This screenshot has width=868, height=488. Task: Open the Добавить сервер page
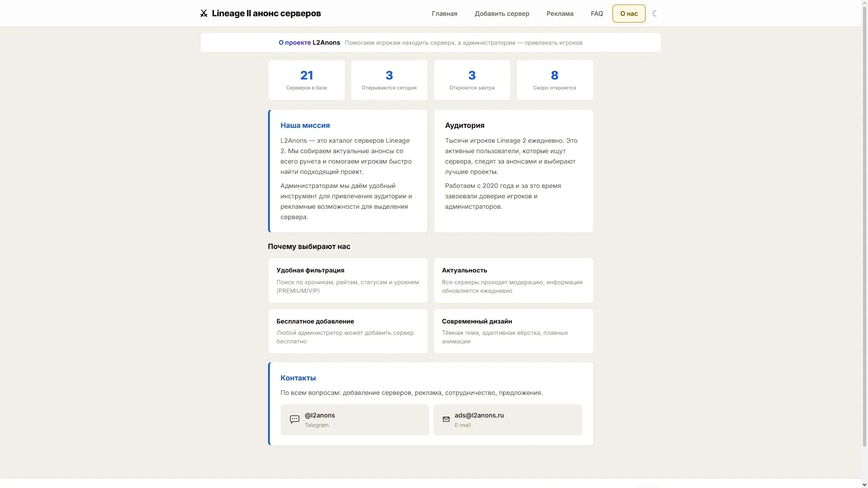coord(502,14)
